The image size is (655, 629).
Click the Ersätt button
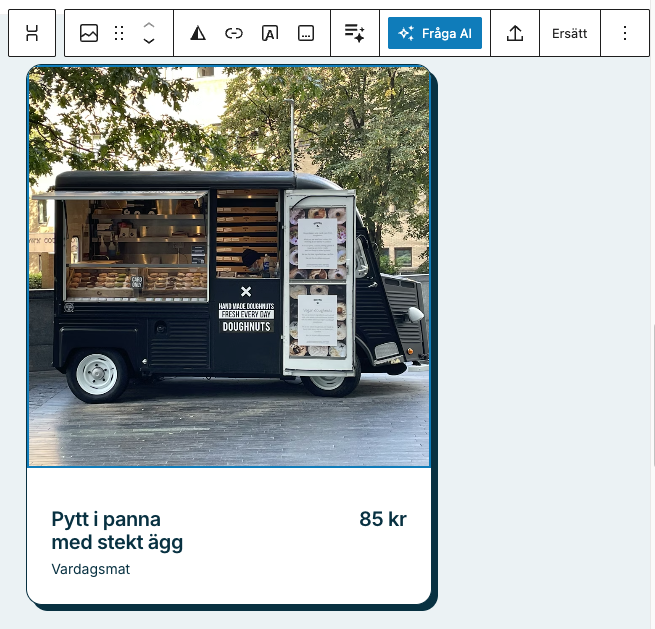coord(570,33)
